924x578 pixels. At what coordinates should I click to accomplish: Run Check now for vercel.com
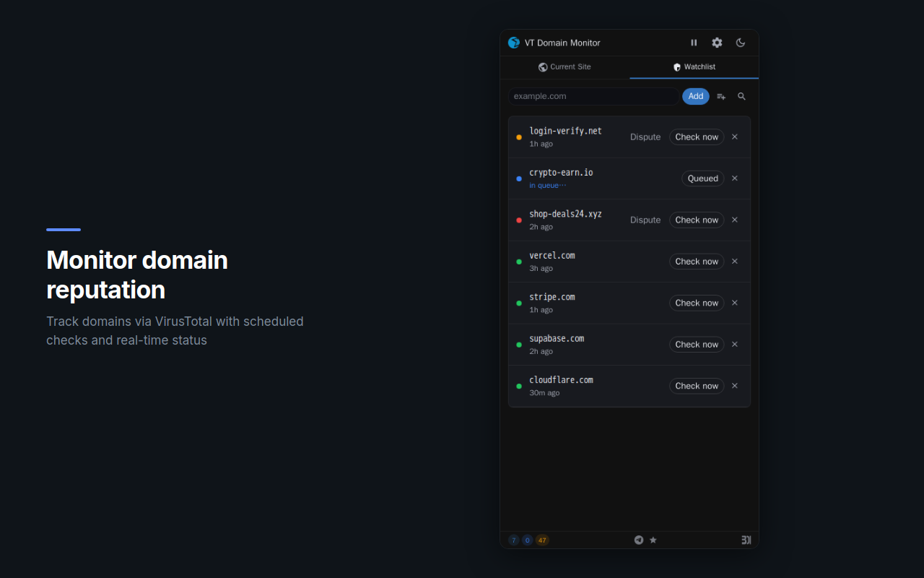pos(696,261)
